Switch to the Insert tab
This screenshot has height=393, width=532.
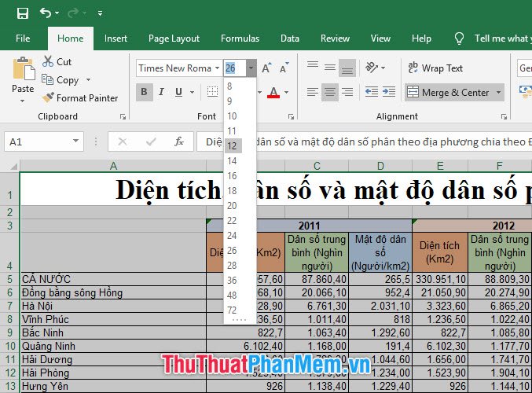116,39
